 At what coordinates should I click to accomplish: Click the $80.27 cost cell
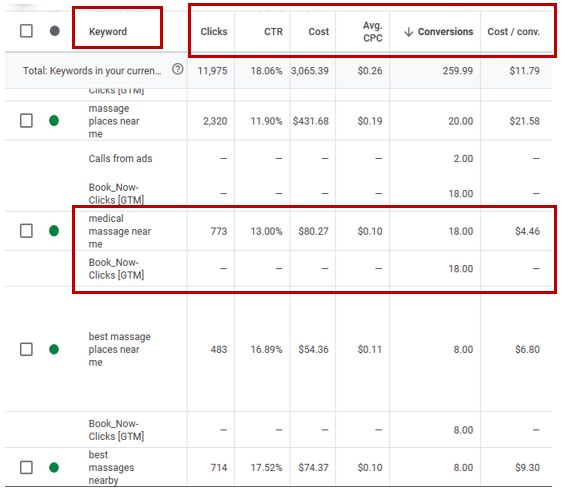coord(314,231)
